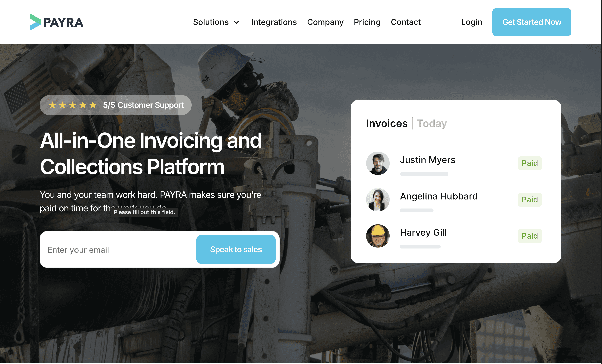Click the Login link
This screenshot has width=602, height=364.
click(471, 22)
